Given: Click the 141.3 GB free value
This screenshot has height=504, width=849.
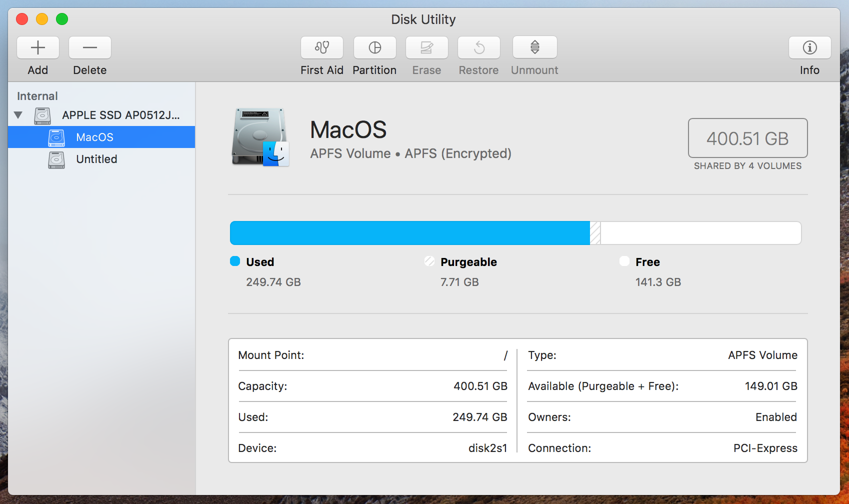Looking at the screenshot, I should pos(658,282).
